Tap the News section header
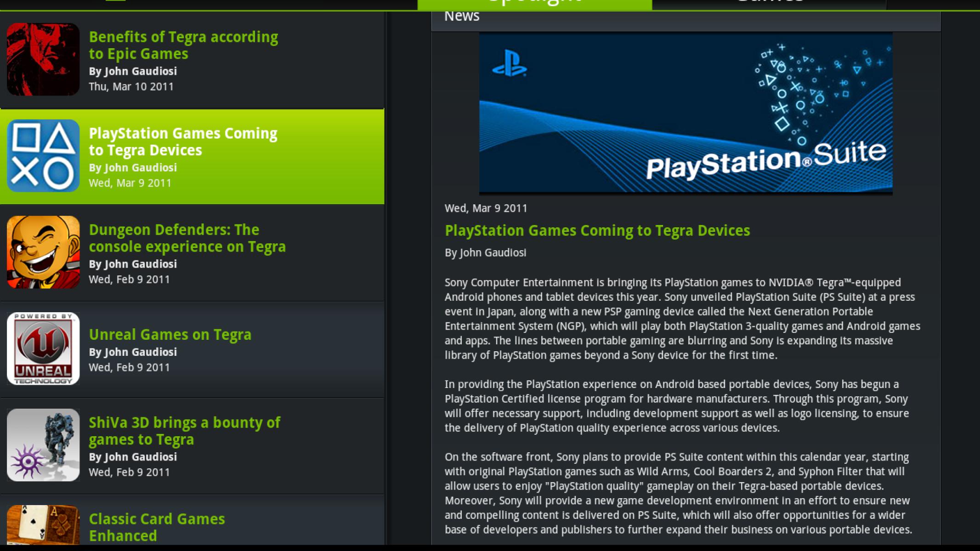 [x=462, y=17]
